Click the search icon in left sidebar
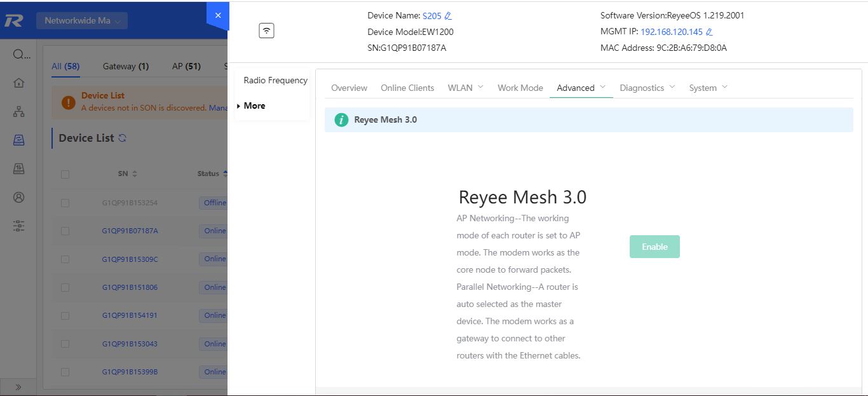 click(18, 54)
